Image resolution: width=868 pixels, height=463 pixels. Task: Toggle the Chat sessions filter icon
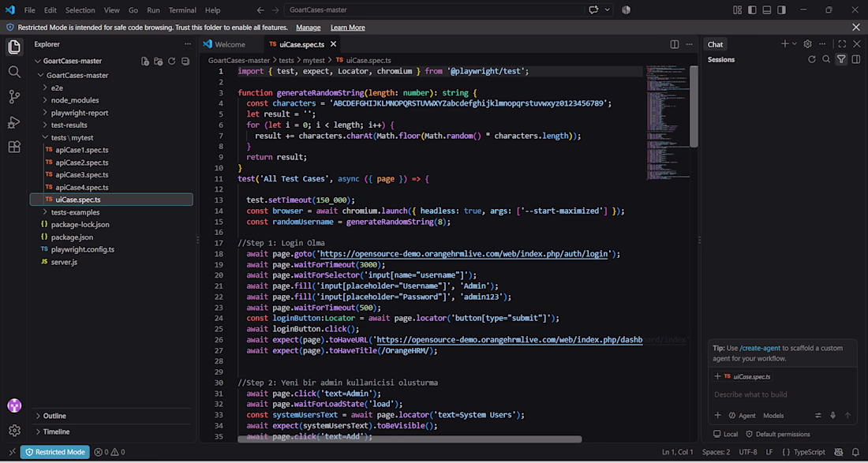pos(841,59)
